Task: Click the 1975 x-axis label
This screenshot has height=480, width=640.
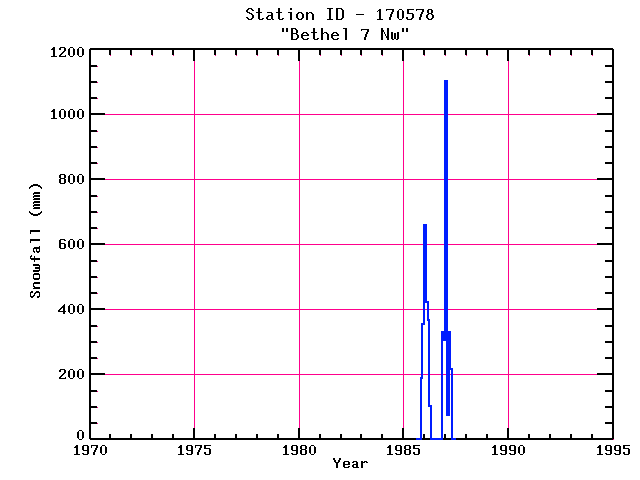Action: 194,450
